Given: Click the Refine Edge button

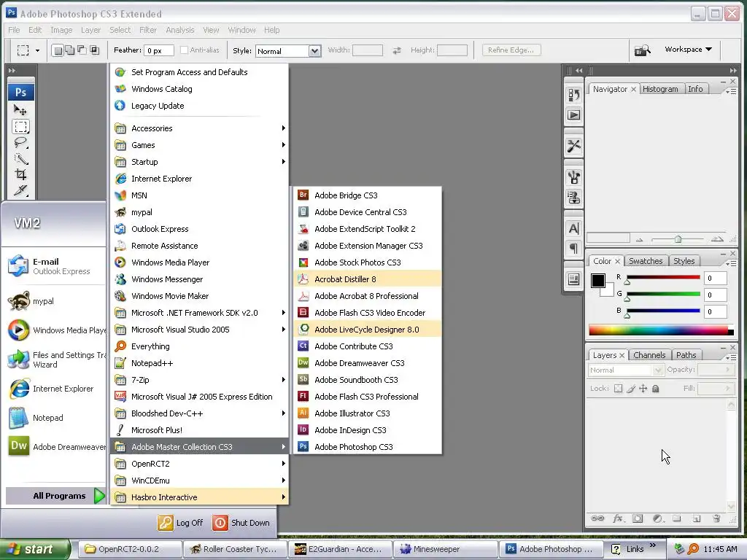Looking at the screenshot, I should [510, 50].
